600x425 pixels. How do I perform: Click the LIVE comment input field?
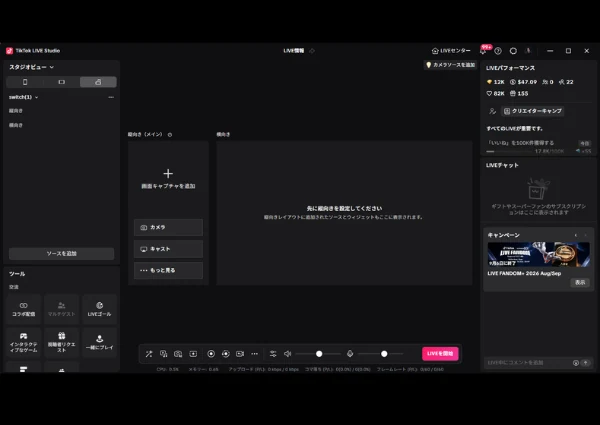[x=528, y=363]
